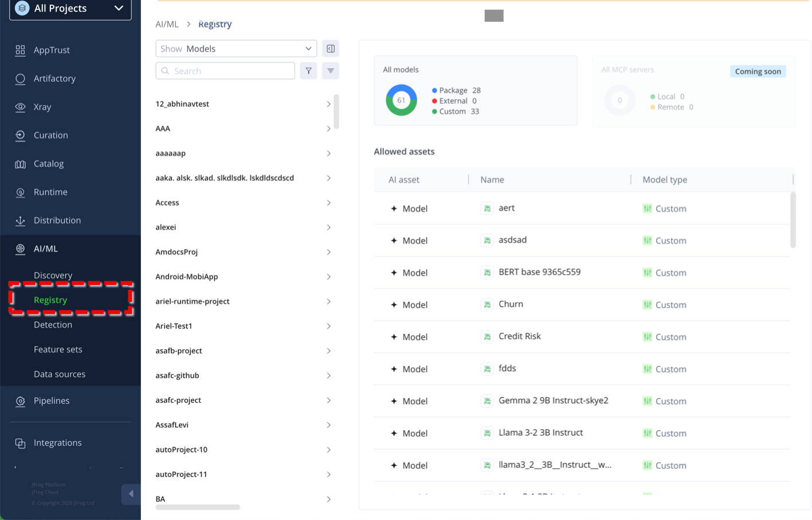
Task: Click the project list horizontal scrollbar
Action: [198, 507]
